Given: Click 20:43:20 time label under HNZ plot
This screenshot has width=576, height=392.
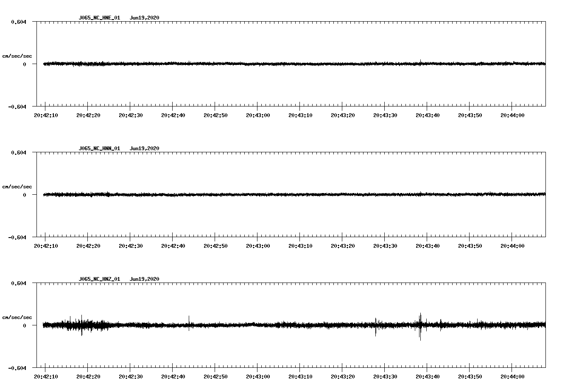Looking at the screenshot, I should point(343,377).
